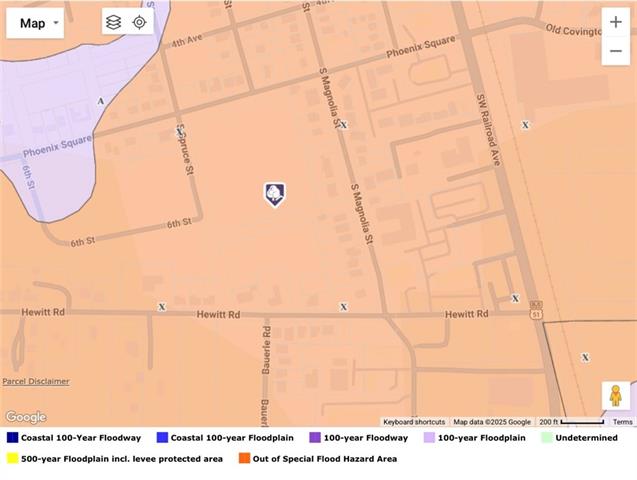
Task: Click the locate my position icon
Action: (x=140, y=22)
